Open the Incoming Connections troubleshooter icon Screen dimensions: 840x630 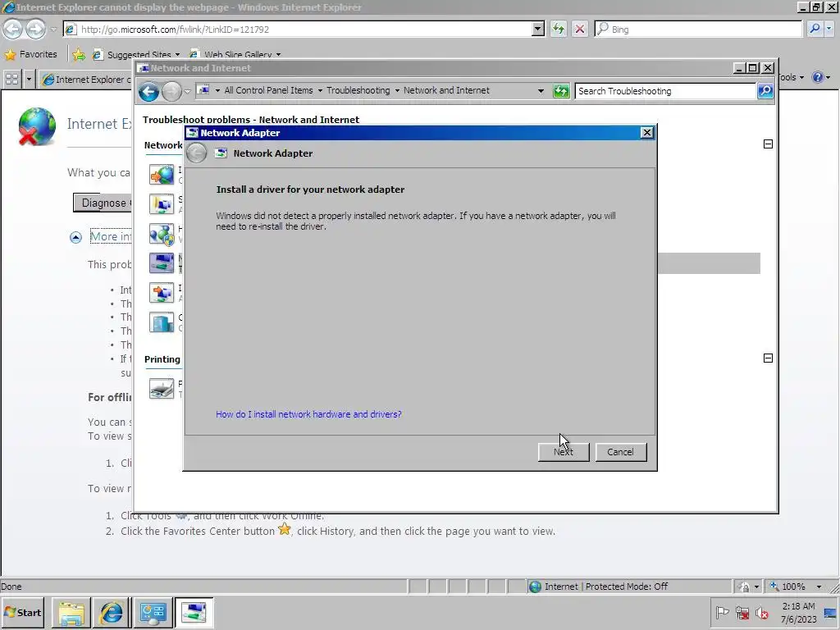point(162,293)
